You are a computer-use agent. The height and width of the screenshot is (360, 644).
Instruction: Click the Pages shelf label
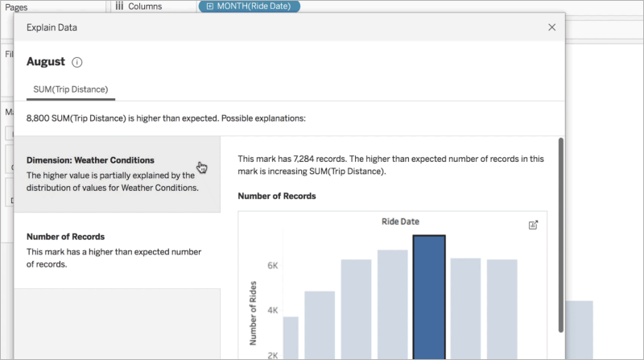coord(16,7)
